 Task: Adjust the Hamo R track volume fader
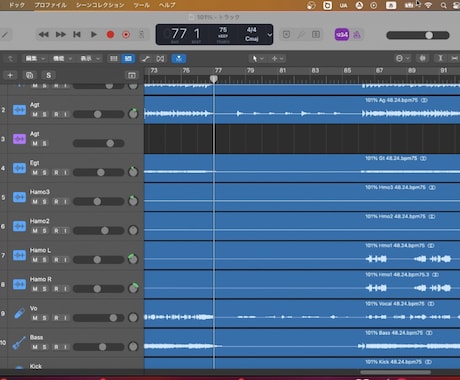pos(98,289)
